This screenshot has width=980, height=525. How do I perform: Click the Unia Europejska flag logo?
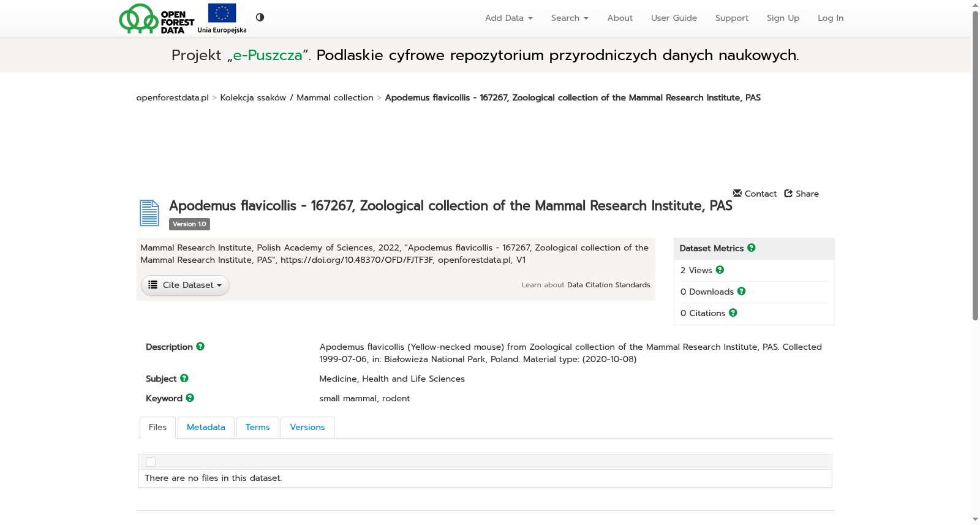[222, 18]
